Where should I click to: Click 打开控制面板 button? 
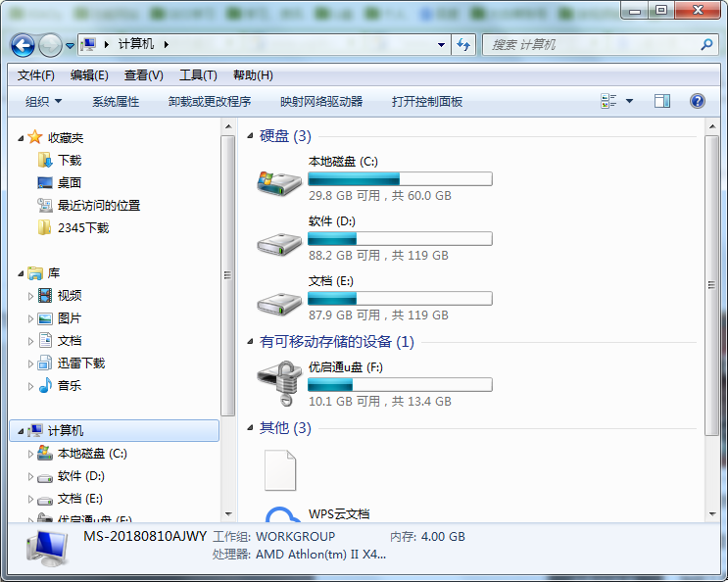pyautogui.click(x=426, y=101)
